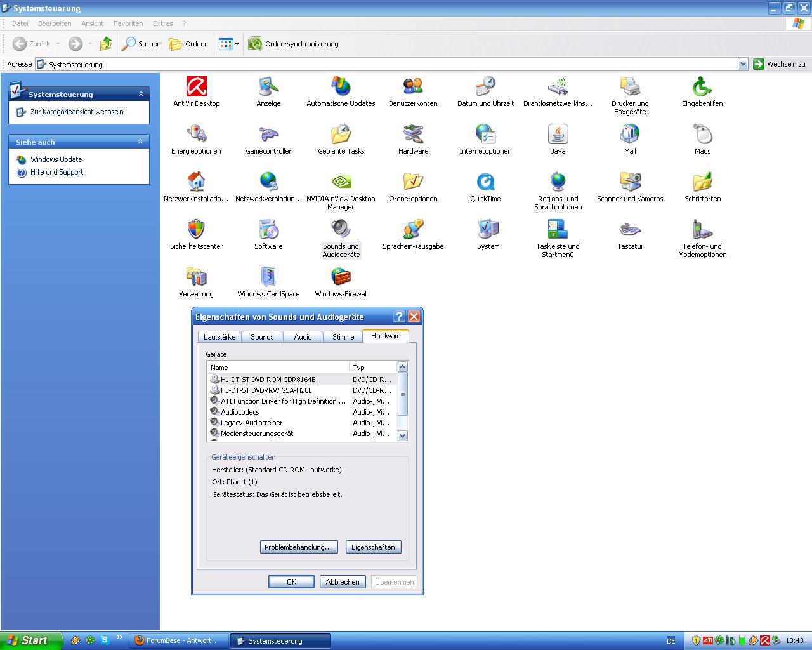Viewport: 812px width, 650px height.
Task: Select HL-DT-ST DVDRRW GSA-H20L device row
Action: click(x=302, y=390)
